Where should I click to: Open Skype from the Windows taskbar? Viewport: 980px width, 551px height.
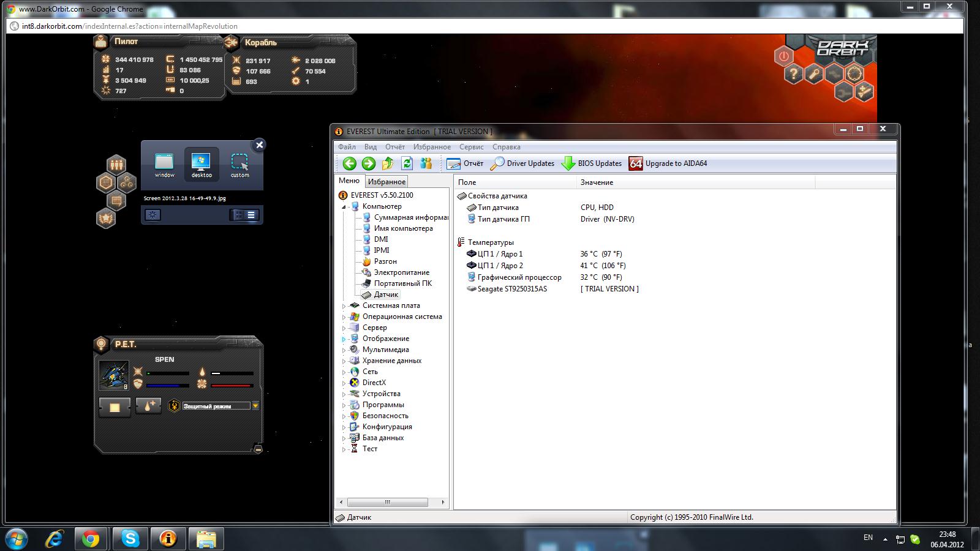point(130,539)
